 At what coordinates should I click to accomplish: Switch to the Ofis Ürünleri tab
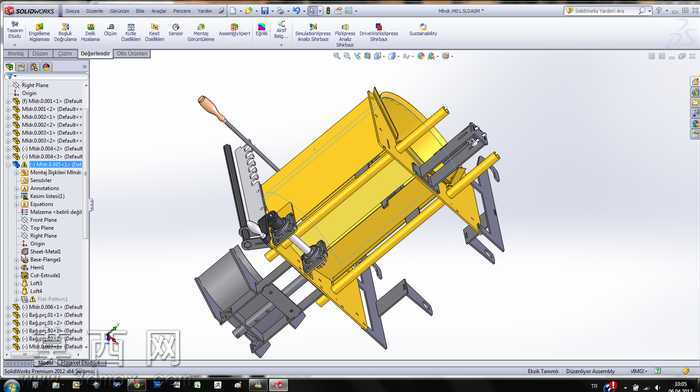[132, 54]
